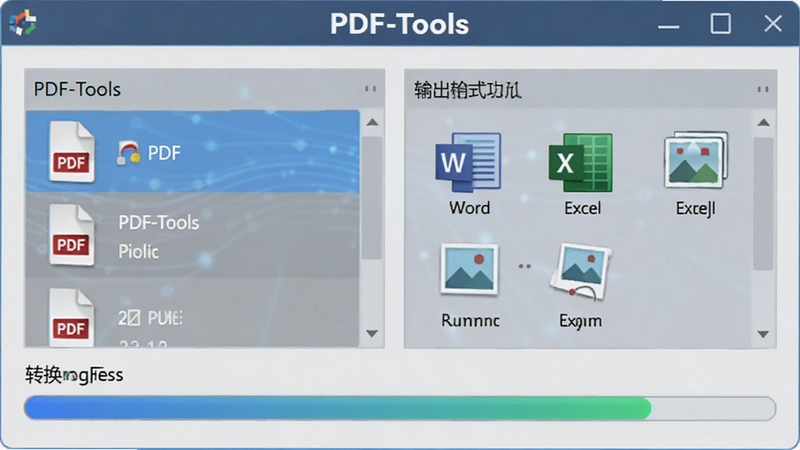Select the Exϱım tilted picture icon
The image size is (800, 450).
pyautogui.click(x=581, y=271)
